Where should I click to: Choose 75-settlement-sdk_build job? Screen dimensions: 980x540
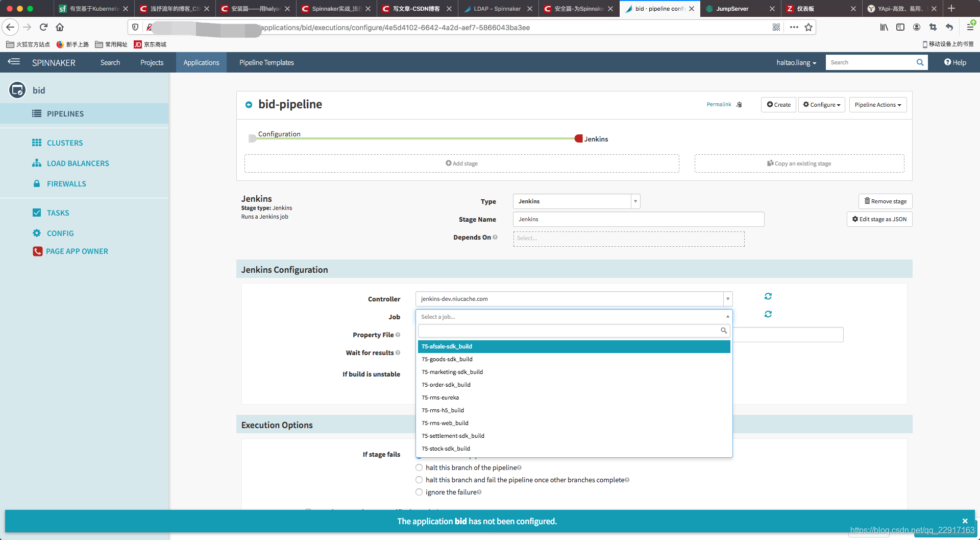[574, 436]
